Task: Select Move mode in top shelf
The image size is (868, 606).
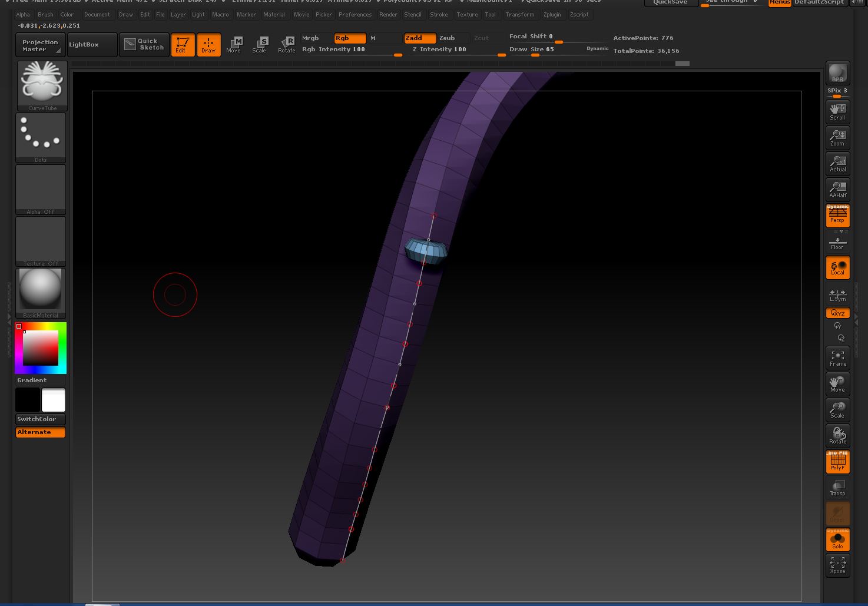Action: pyautogui.click(x=234, y=45)
